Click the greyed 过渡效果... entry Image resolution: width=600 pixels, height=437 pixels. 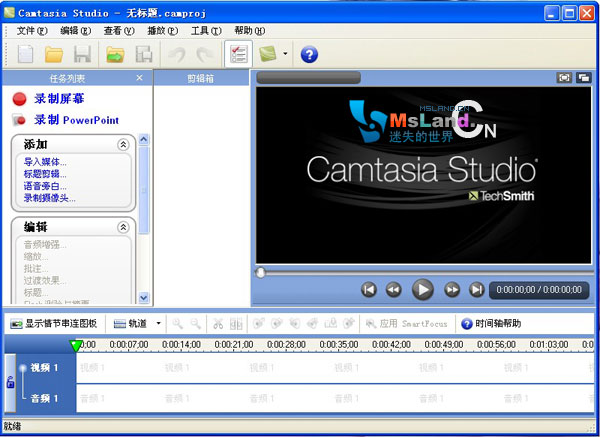click(x=45, y=281)
